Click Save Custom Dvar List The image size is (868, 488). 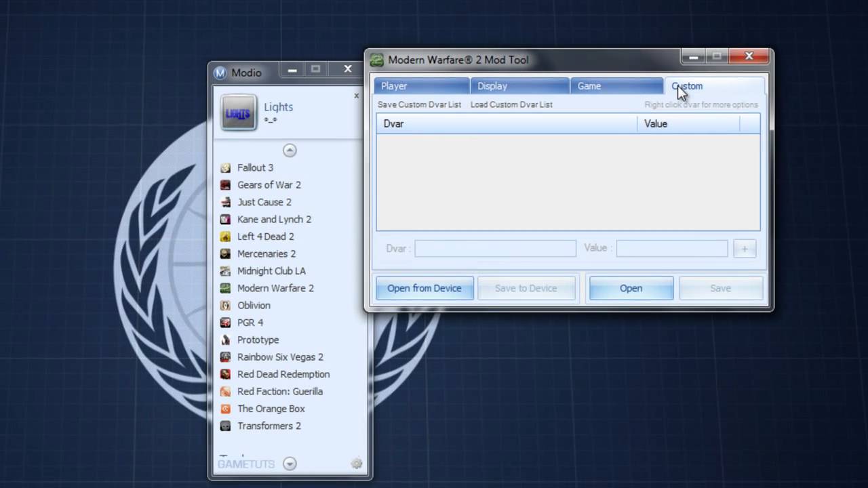pyautogui.click(x=419, y=104)
